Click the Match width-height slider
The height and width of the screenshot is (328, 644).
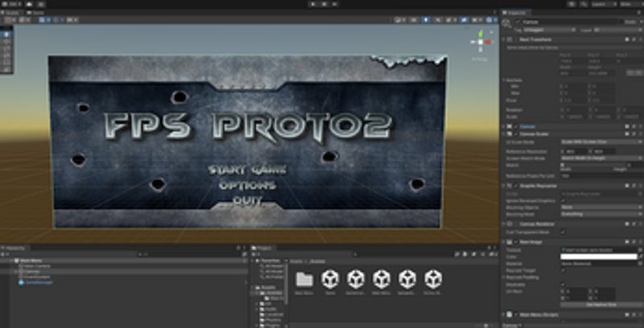pos(596,165)
